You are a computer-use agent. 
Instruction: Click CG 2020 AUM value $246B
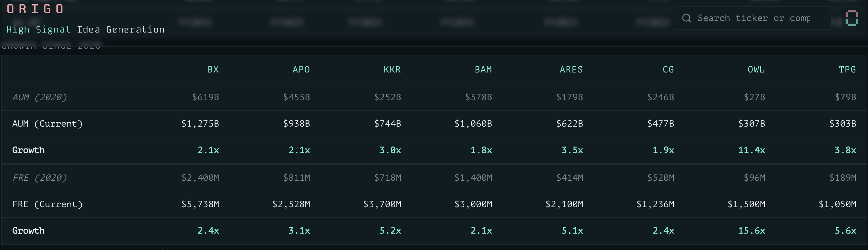click(x=661, y=97)
